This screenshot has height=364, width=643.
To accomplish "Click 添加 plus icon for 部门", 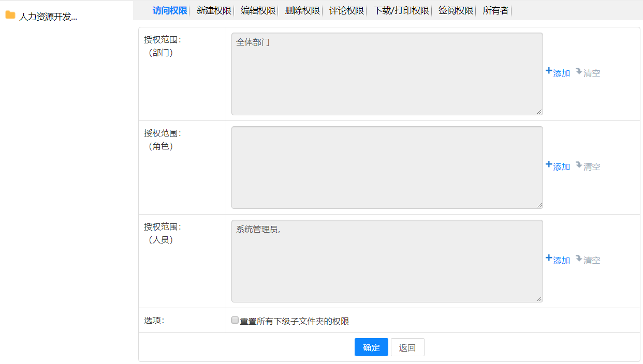I will pyautogui.click(x=549, y=71).
